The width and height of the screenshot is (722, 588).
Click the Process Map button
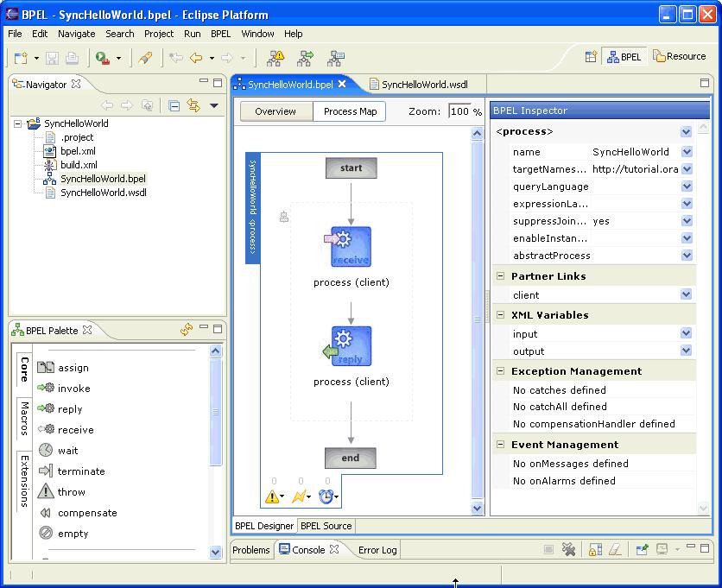pyautogui.click(x=350, y=111)
